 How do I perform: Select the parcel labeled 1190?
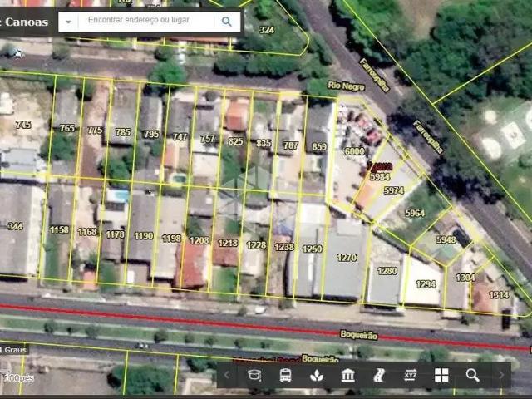point(144,236)
